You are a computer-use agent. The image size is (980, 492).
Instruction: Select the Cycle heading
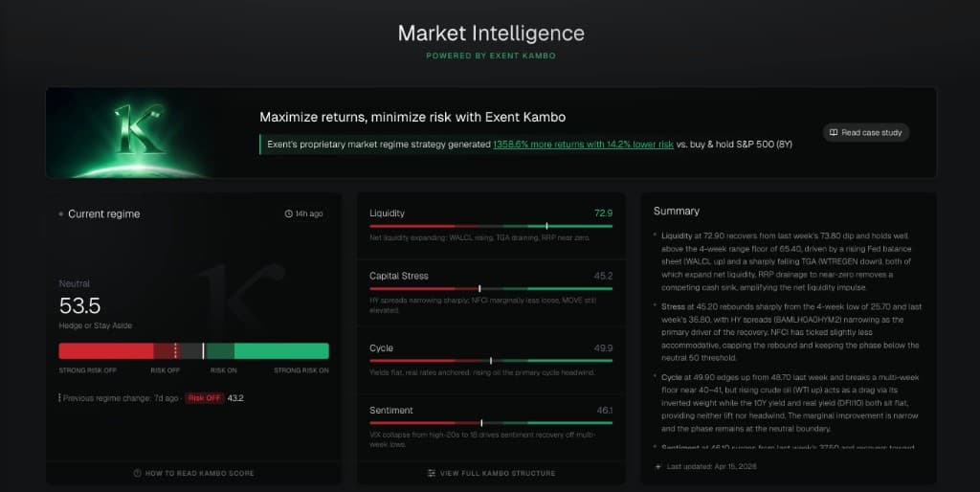tap(381, 347)
